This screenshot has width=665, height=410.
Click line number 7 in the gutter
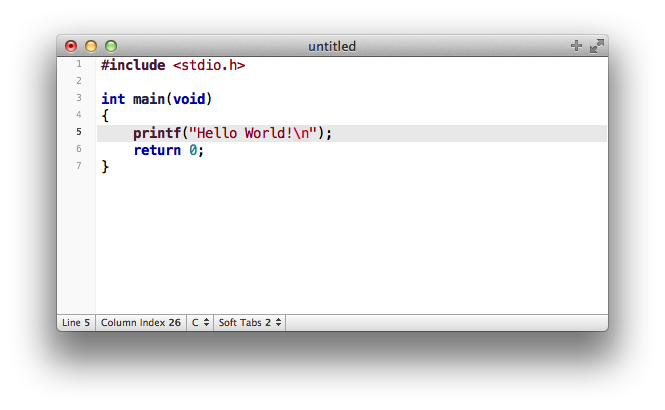click(79, 166)
